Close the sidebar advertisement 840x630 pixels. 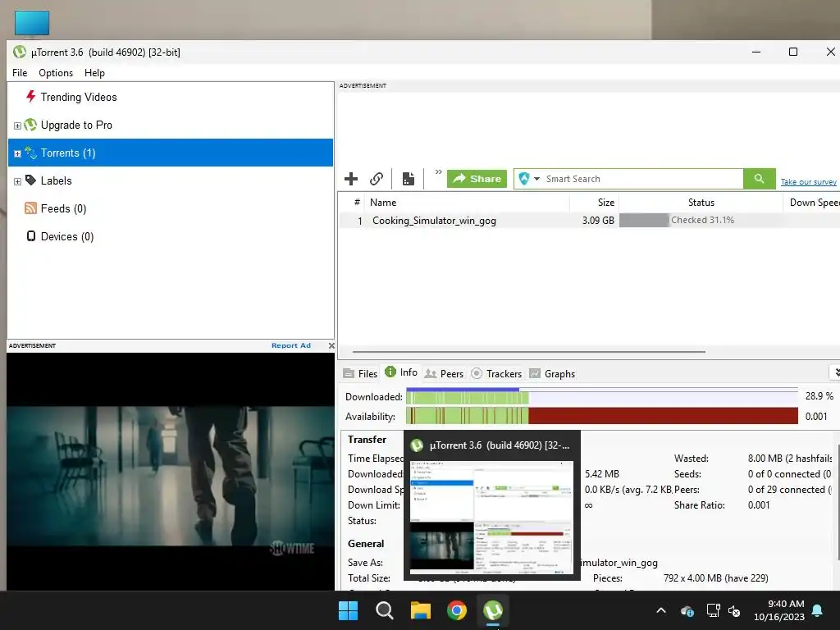pyautogui.click(x=331, y=345)
